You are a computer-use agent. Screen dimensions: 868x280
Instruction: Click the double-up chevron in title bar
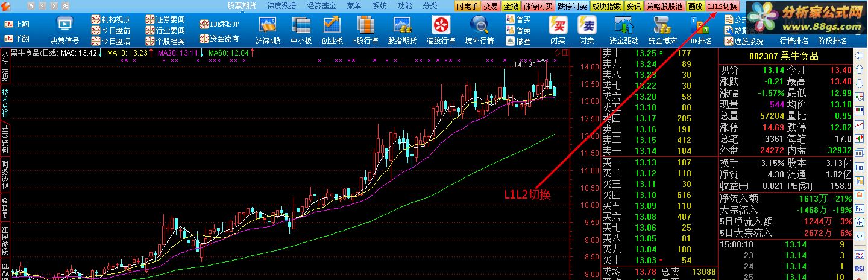(65, 6)
